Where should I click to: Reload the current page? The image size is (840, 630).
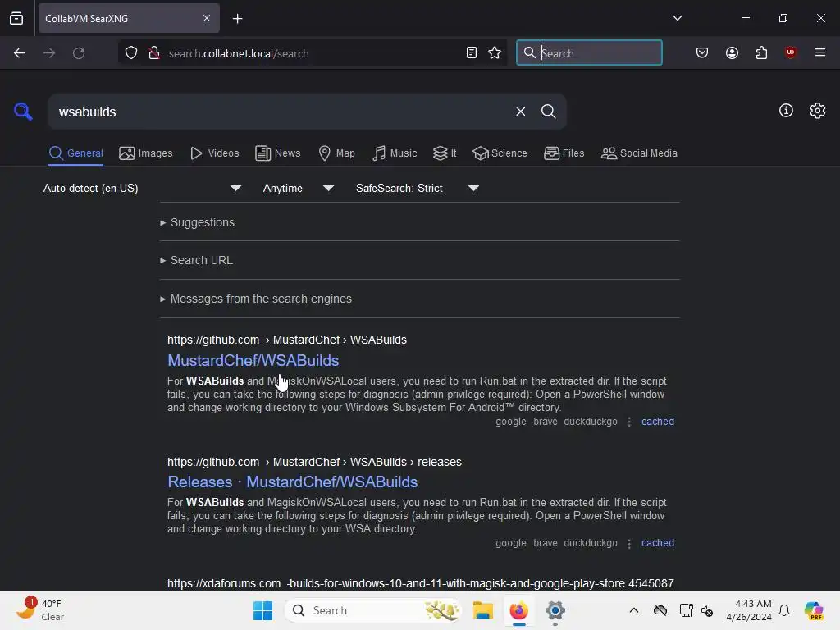point(79,53)
